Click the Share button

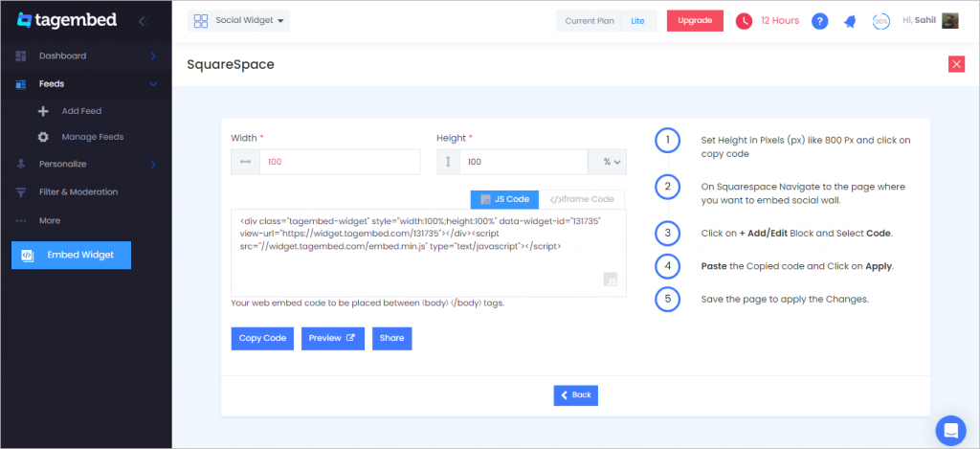click(391, 338)
